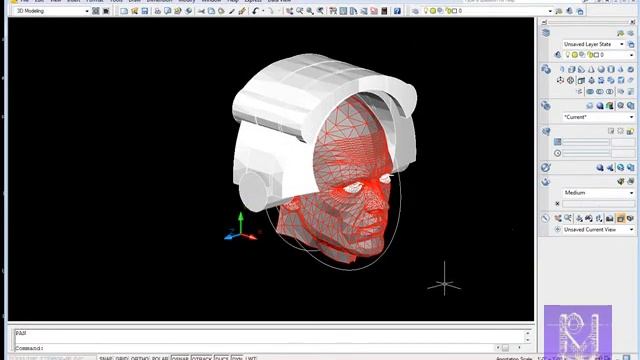Click the command window horizontal scrollbar thumb
This screenshot has width=640, height=360.
pos(505,348)
